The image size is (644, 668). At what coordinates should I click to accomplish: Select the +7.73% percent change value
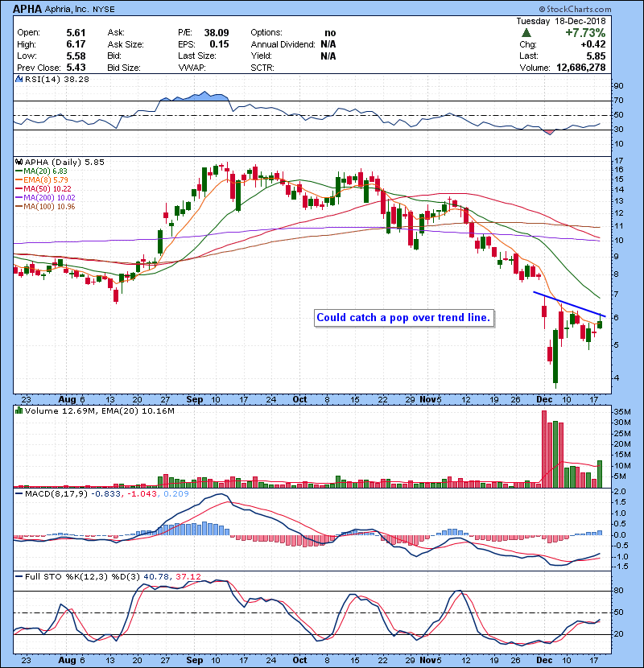(x=585, y=33)
